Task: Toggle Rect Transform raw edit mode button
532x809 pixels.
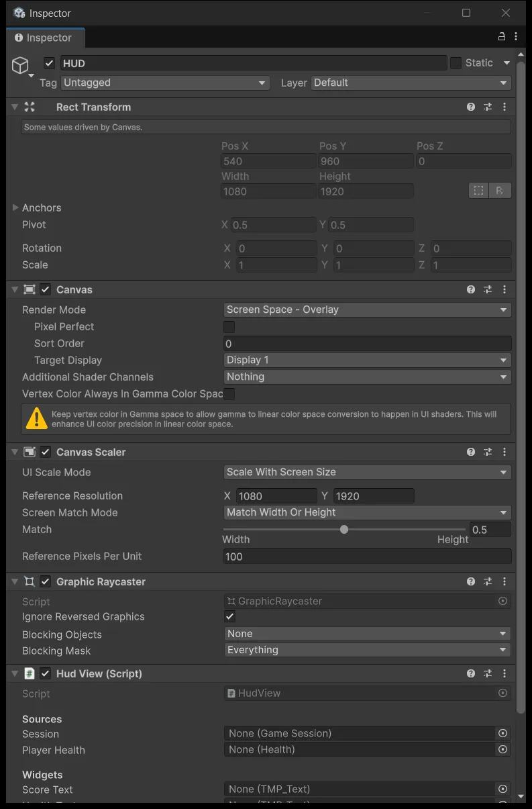Action: click(x=500, y=191)
